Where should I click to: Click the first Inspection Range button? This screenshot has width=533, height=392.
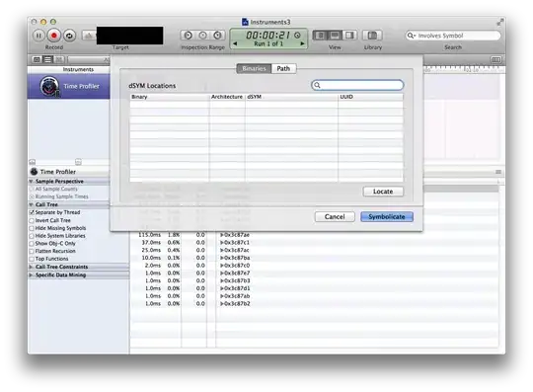pyautogui.click(x=188, y=35)
